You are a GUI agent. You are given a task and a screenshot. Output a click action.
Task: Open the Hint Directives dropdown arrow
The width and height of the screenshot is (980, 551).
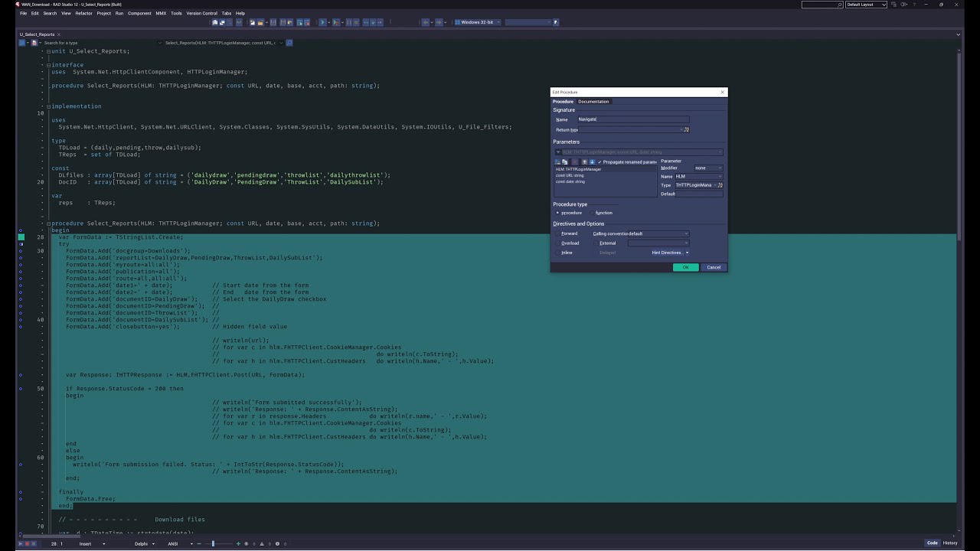click(687, 253)
